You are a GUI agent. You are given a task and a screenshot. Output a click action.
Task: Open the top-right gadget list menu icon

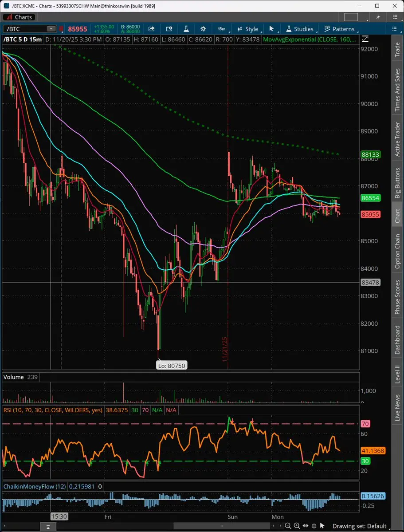pos(395,17)
